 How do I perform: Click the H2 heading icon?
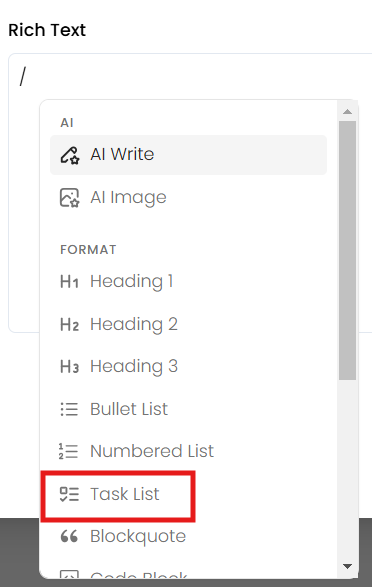click(x=70, y=324)
